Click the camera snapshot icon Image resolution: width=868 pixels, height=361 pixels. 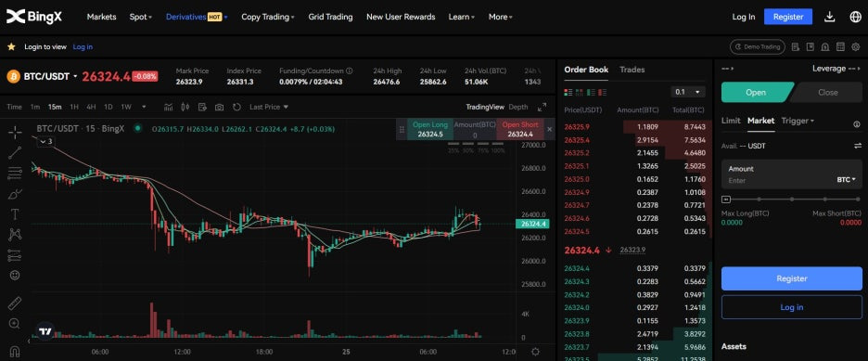click(219, 107)
